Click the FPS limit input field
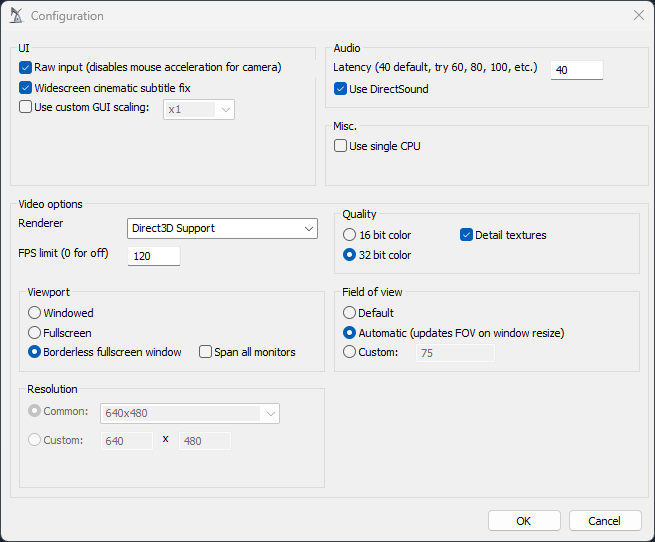The height and width of the screenshot is (542, 655). coord(154,256)
